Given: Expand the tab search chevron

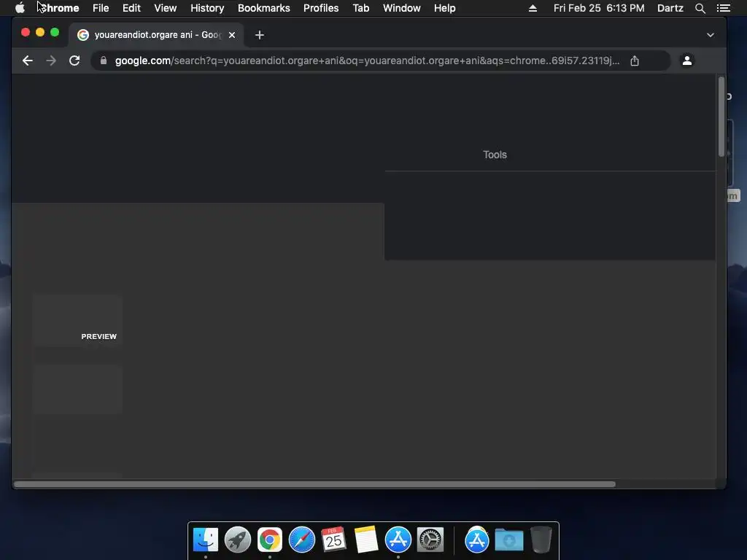Looking at the screenshot, I should [x=711, y=35].
